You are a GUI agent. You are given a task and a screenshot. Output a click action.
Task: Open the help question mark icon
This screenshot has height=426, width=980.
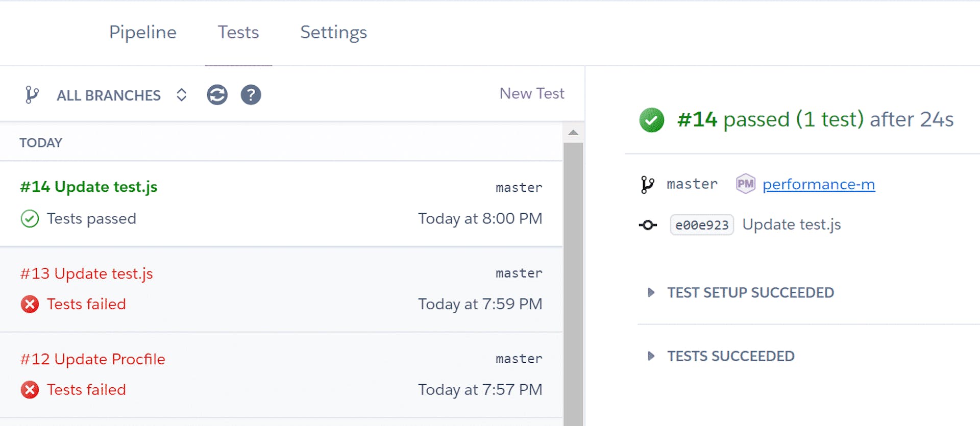point(251,95)
